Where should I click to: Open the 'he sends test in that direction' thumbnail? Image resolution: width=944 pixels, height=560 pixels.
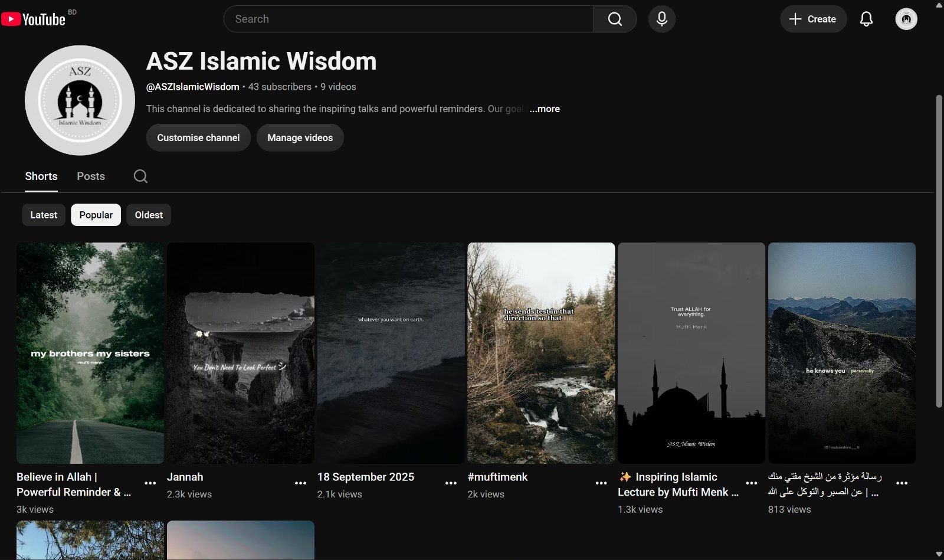click(541, 353)
